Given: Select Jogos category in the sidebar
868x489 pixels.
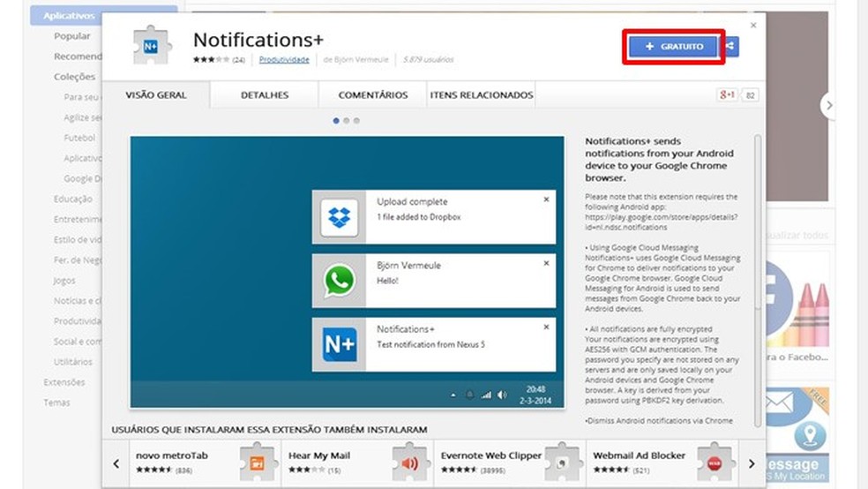Looking at the screenshot, I should click(x=64, y=280).
